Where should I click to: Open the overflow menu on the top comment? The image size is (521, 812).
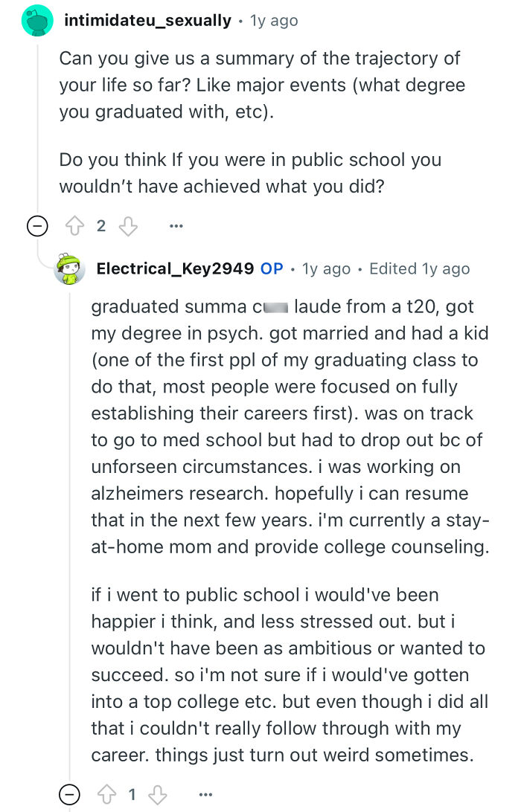tap(176, 225)
